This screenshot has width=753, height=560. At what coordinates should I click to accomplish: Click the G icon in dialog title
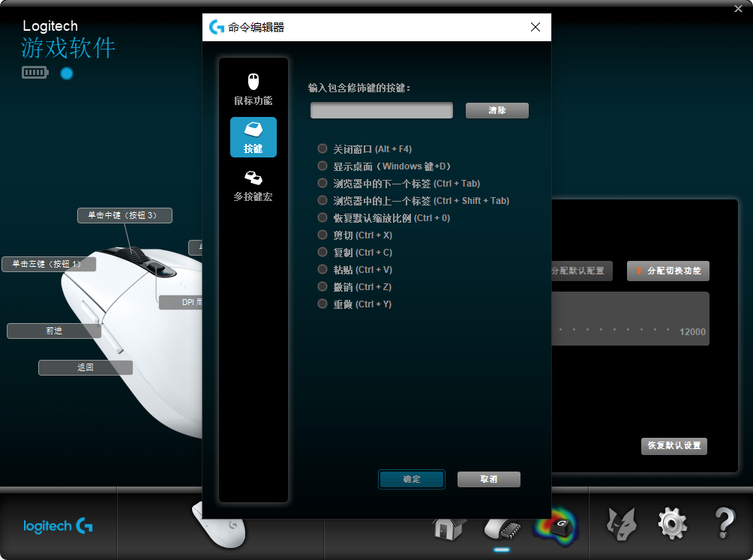(x=217, y=27)
